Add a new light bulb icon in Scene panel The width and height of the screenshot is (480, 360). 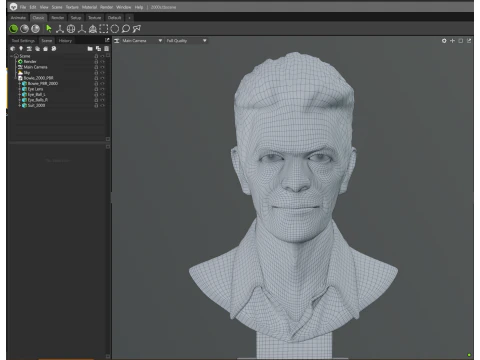tap(21, 49)
